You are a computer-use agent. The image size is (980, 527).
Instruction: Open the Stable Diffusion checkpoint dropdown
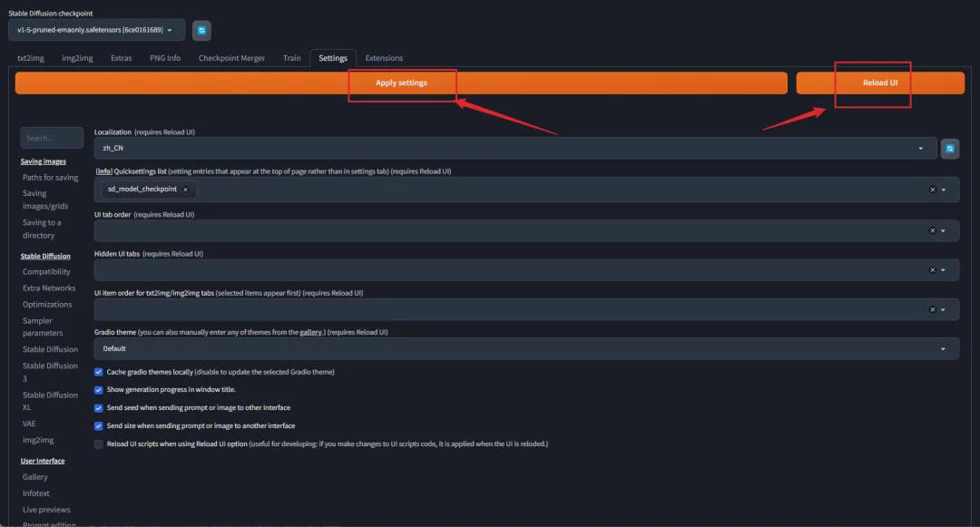tap(96, 30)
